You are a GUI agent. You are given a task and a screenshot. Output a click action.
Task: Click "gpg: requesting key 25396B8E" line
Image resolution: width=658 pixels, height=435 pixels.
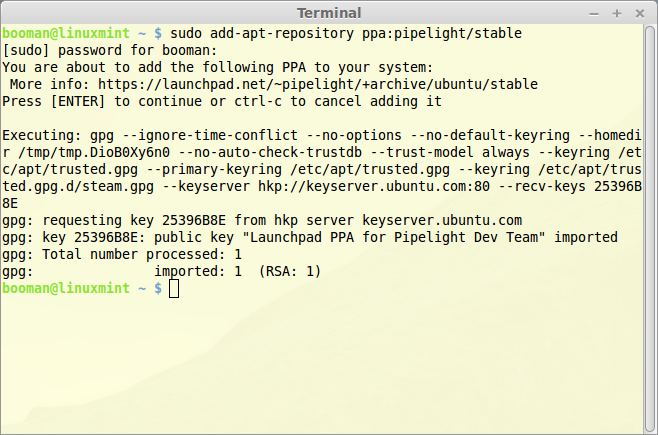coord(114,220)
